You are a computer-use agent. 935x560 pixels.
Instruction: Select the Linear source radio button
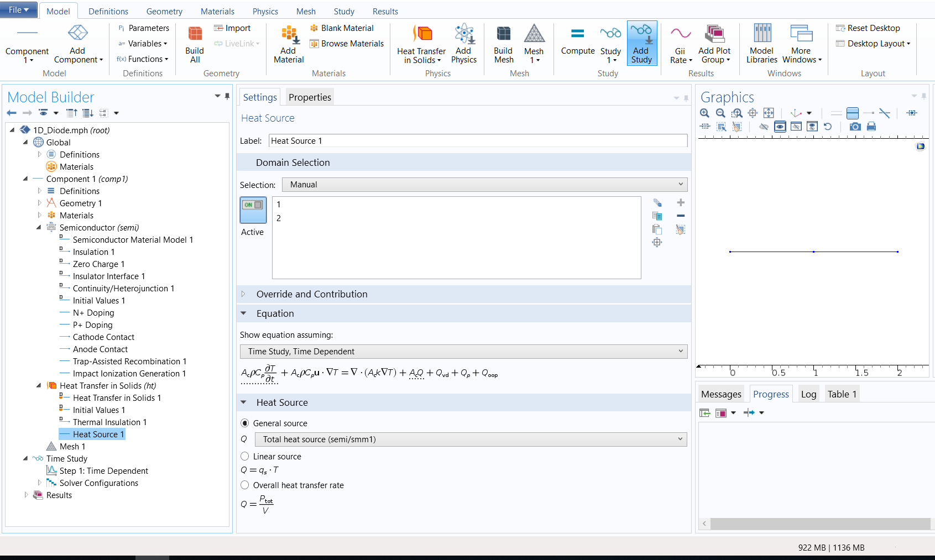pyautogui.click(x=245, y=457)
